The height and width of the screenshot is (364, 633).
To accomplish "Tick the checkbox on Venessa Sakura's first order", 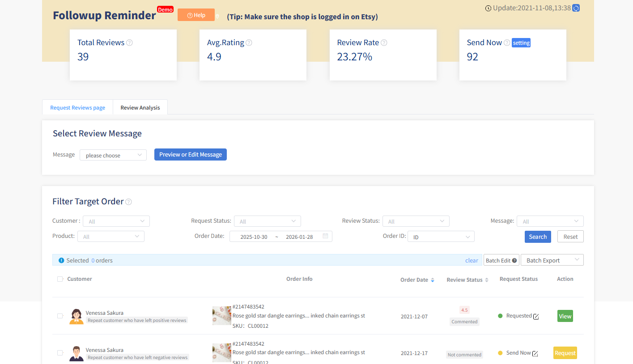I will pos(60,316).
